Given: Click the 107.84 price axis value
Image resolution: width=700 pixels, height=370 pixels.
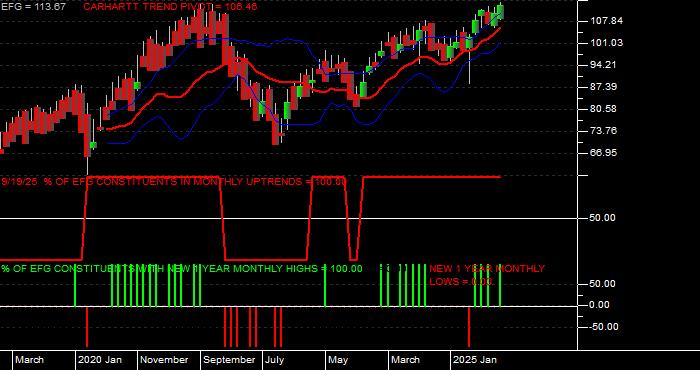Looking at the screenshot, I should [606, 21].
